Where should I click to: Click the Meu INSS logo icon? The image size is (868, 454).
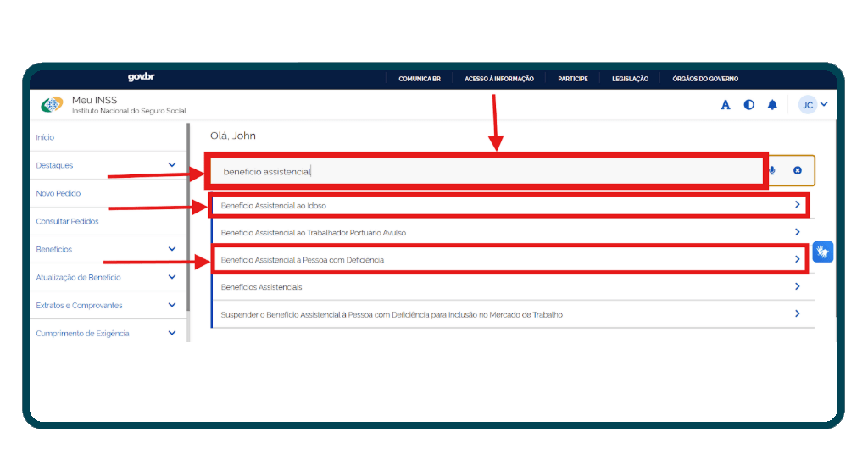coord(52,105)
